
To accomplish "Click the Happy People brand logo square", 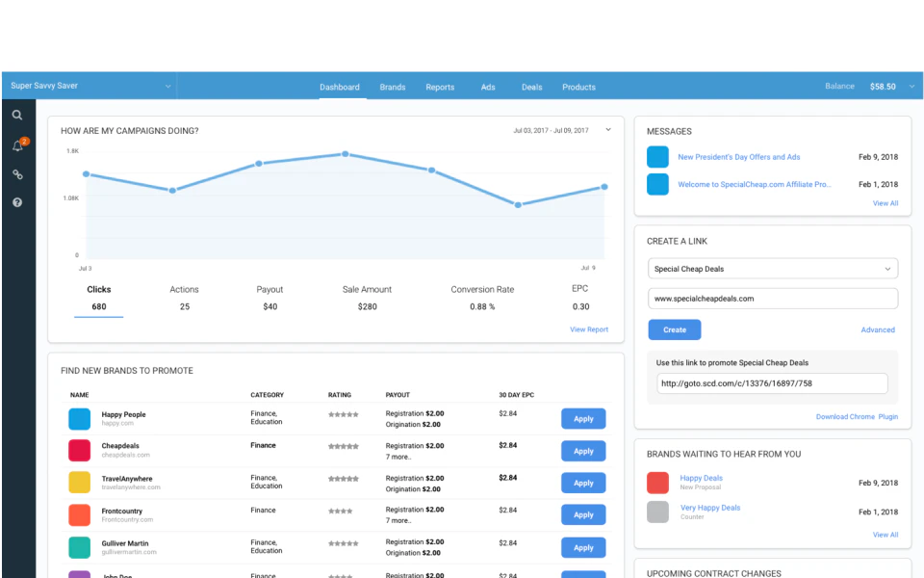I will (x=80, y=418).
